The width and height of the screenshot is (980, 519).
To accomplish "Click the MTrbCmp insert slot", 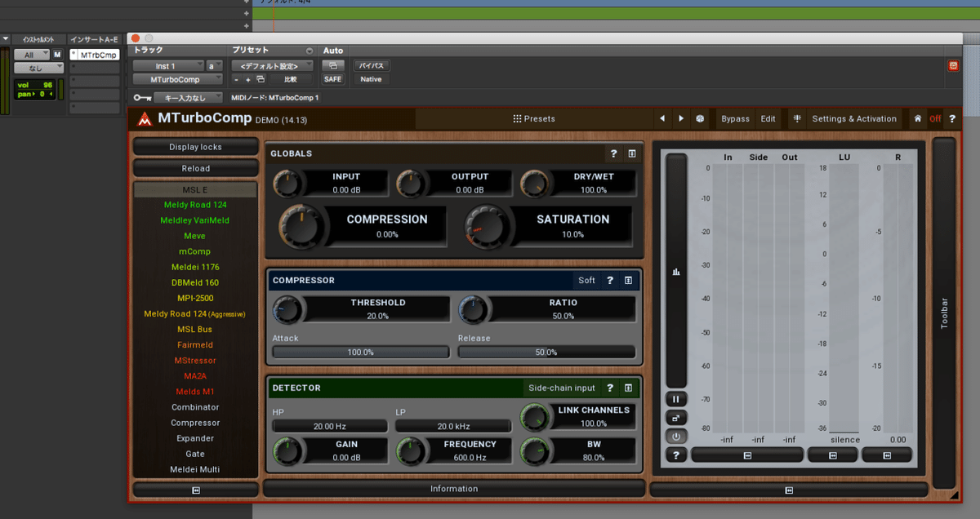I will point(95,55).
